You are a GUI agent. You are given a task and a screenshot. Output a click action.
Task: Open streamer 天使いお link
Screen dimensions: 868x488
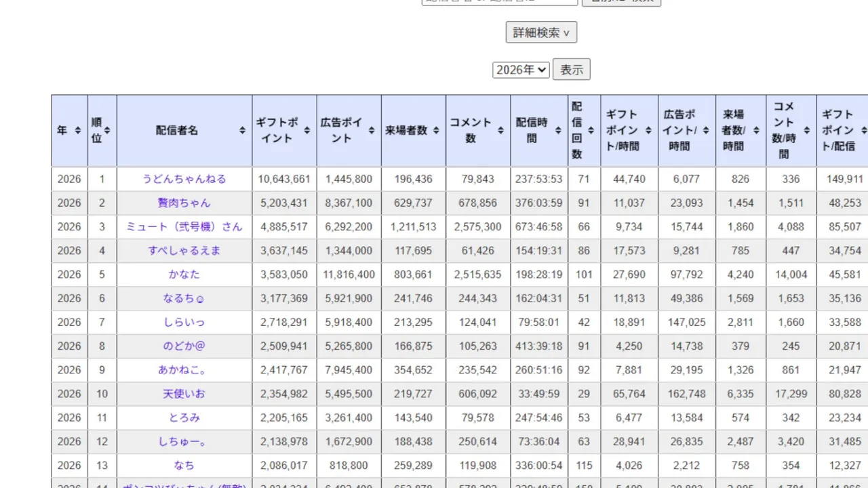[184, 394]
